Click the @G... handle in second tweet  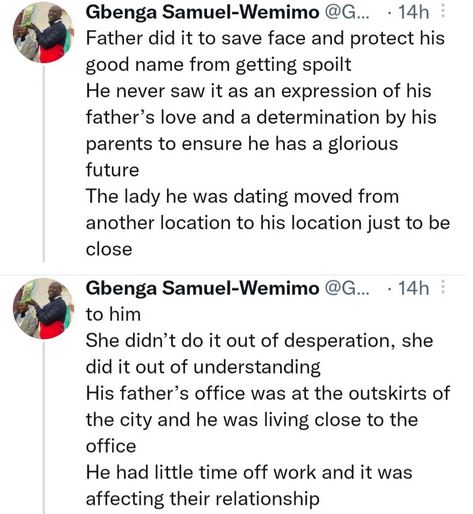pos(347,288)
